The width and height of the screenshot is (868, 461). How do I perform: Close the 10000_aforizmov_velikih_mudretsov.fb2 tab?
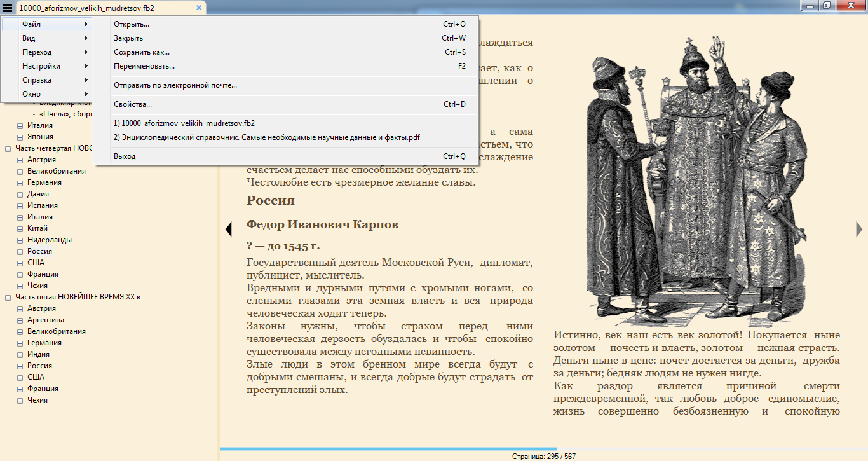pyautogui.click(x=199, y=8)
